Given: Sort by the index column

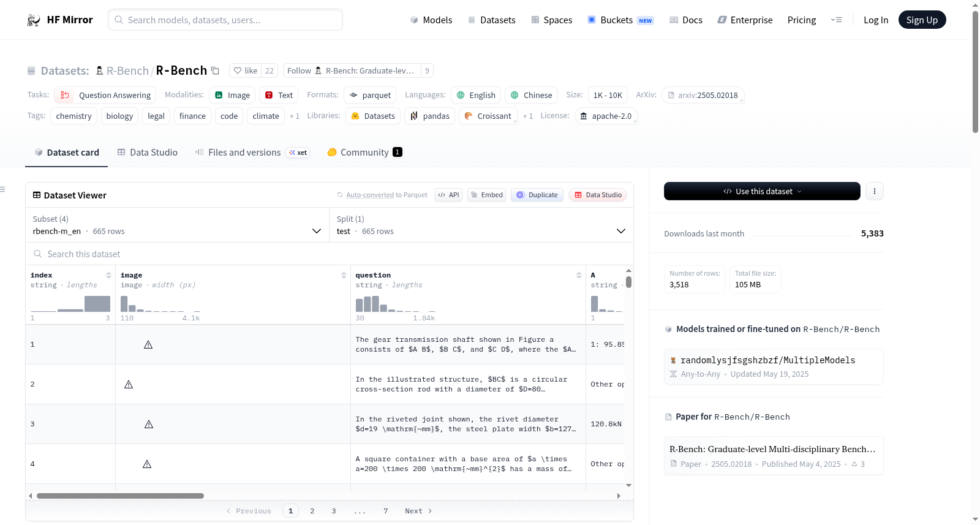Looking at the screenshot, I should pos(108,275).
